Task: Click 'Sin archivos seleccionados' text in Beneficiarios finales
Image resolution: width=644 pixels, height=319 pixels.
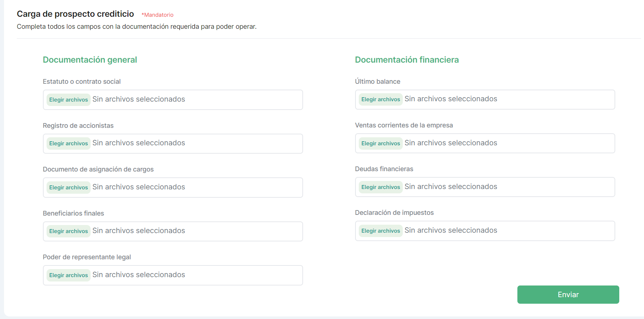Action: coord(139,231)
